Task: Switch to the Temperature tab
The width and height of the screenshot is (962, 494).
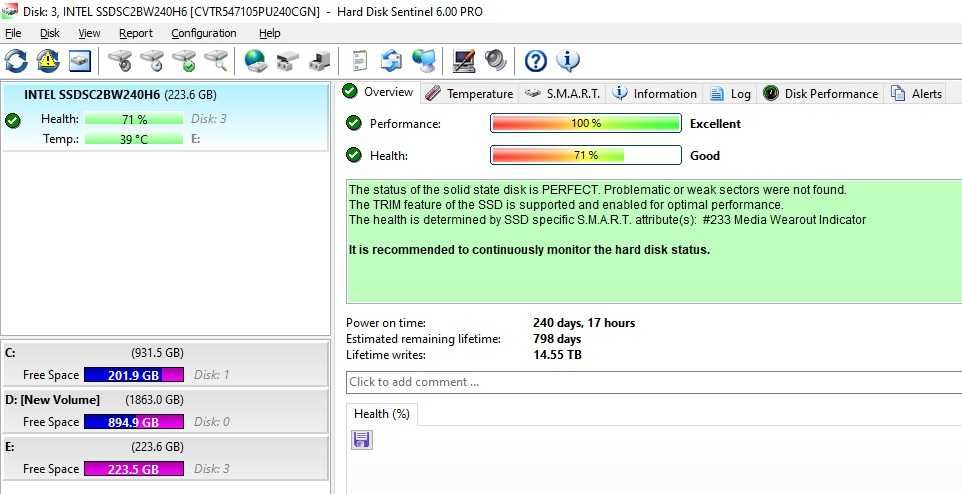Action: click(x=469, y=93)
